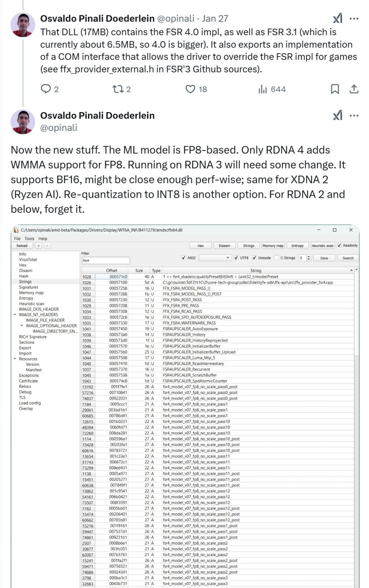Collapse the IMAGE_NT_HEADERS tree node

point(15,315)
